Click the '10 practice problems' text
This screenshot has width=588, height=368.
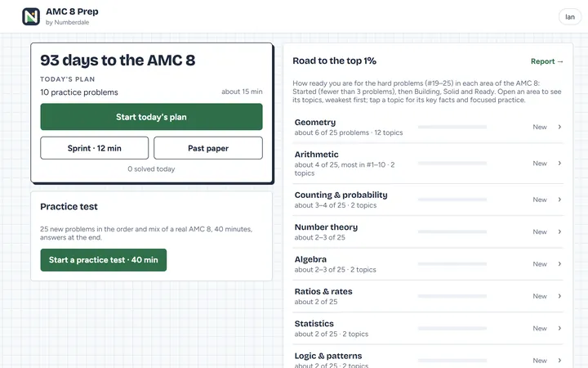pos(79,92)
